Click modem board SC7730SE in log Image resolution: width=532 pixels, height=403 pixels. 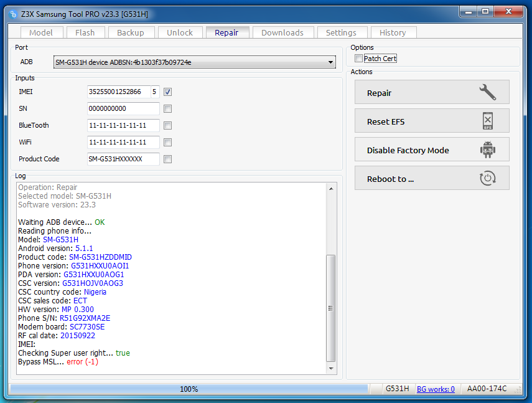(x=87, y=327)
